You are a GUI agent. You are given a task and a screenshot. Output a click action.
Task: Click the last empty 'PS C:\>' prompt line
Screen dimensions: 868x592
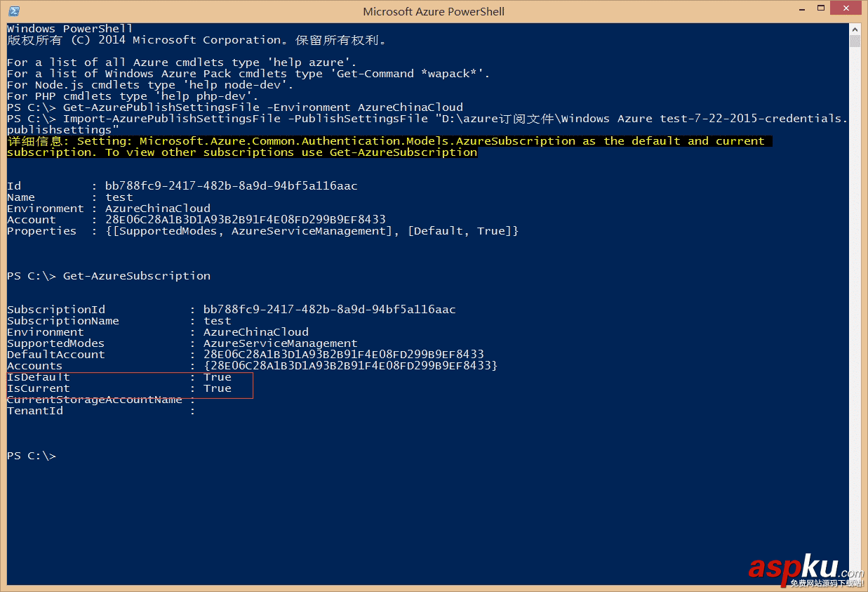[x=32, y=456]
